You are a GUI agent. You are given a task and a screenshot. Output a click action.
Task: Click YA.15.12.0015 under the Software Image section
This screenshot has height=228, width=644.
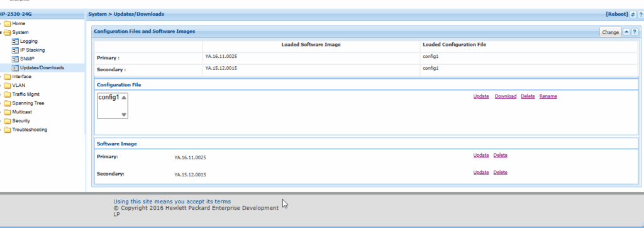tap(190, 175)
